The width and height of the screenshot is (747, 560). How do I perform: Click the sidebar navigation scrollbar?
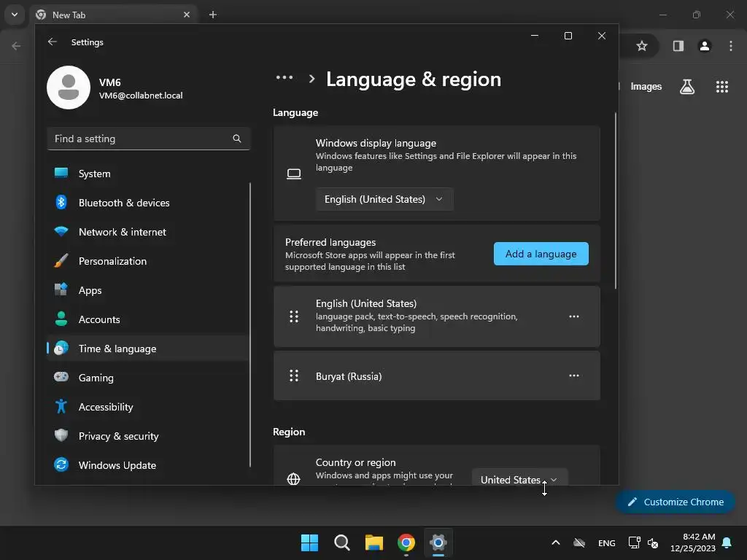pos(250,324)
